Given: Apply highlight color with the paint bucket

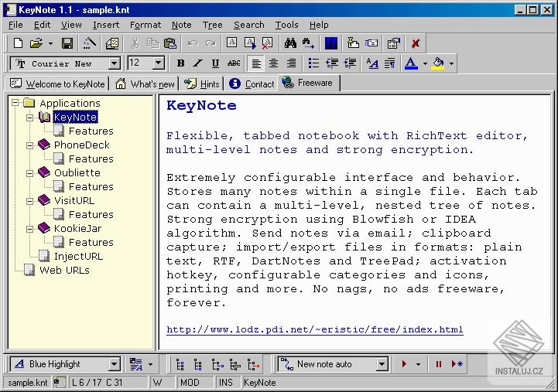Looking at the screenshot, I should click(438, 63).
